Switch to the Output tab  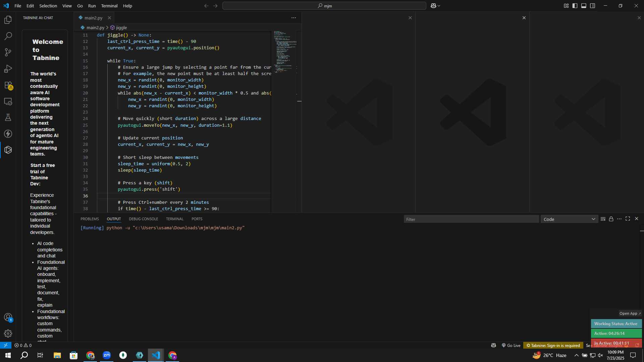(114, 219)
